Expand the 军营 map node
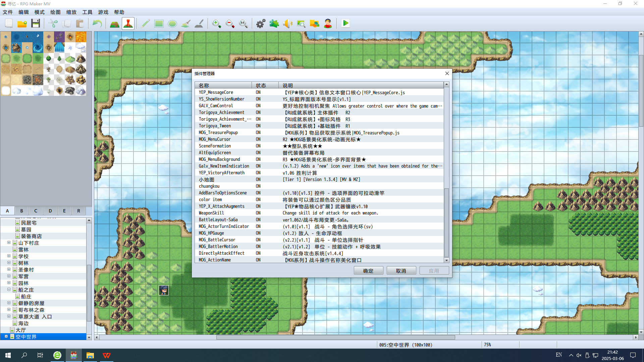 pyautogui.click(x=9, y=276)
